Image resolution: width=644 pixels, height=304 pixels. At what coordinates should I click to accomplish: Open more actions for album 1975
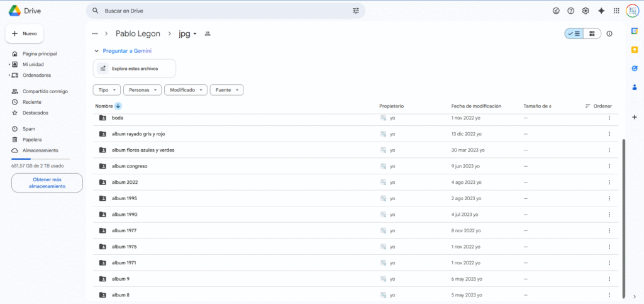tap(609, 247)
